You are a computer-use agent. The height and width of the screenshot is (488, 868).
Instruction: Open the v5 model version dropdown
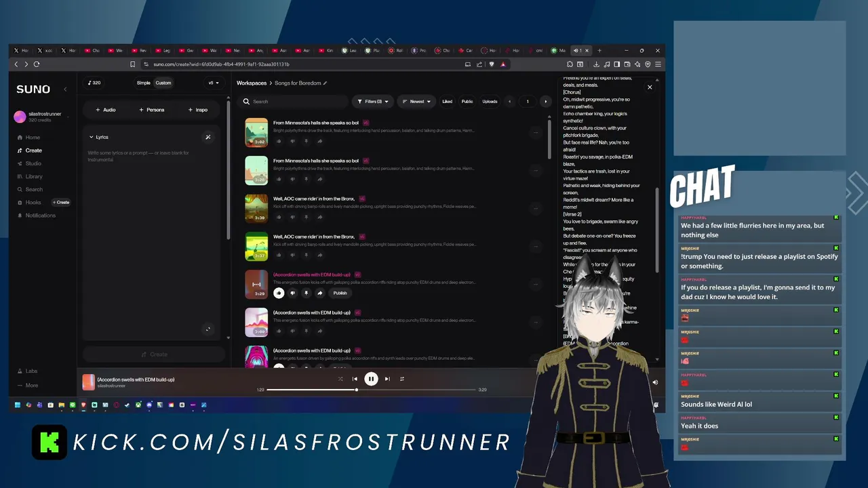click(x=214, y=83)
